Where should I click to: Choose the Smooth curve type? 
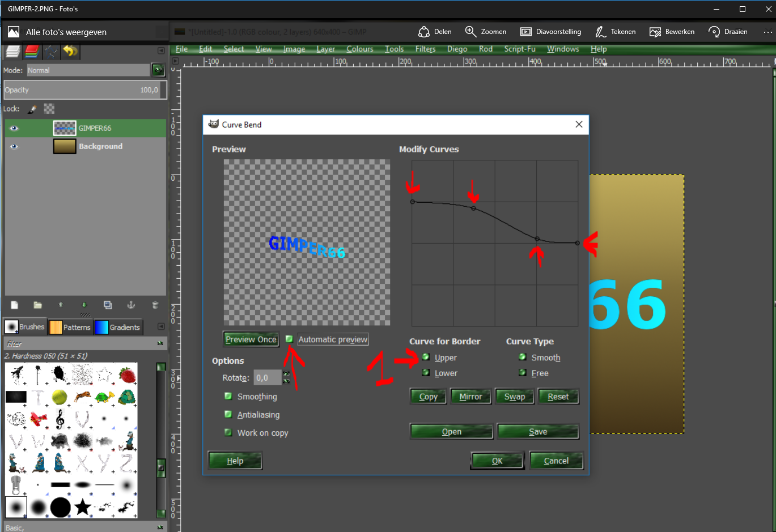(523, 357)
